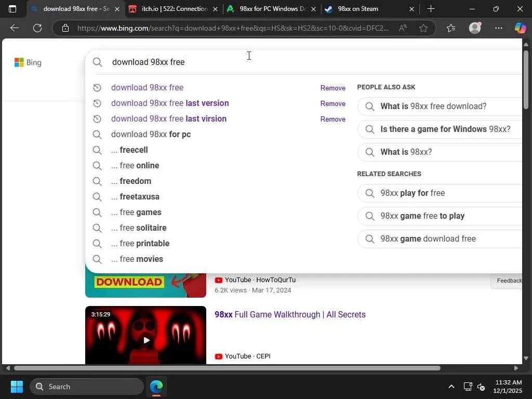Select the '... free games' suggestion
The image size is (532, 399).
(x=136, y=212)
